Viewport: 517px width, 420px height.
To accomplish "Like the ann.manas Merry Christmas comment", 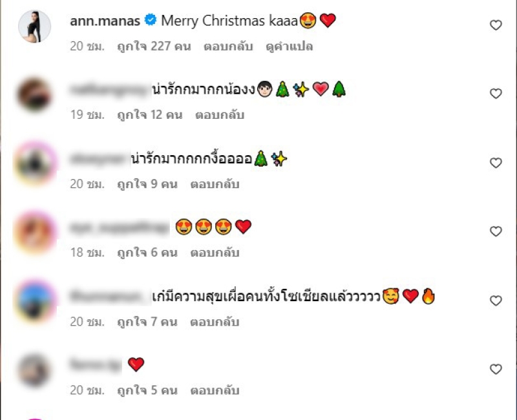I will coord(496,25).
